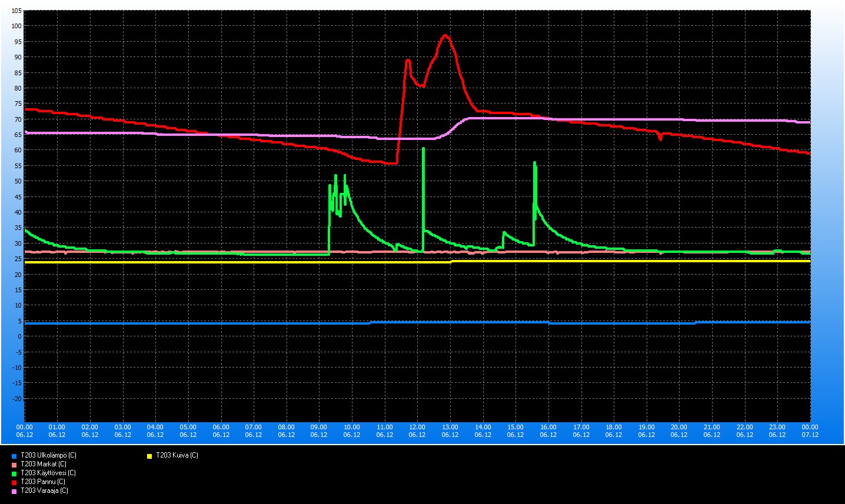Select the T203 Ulkolämpö (C) legend label
Image resolution: width=845 pixels, height=504 pixels.
(x=48, y=455)
